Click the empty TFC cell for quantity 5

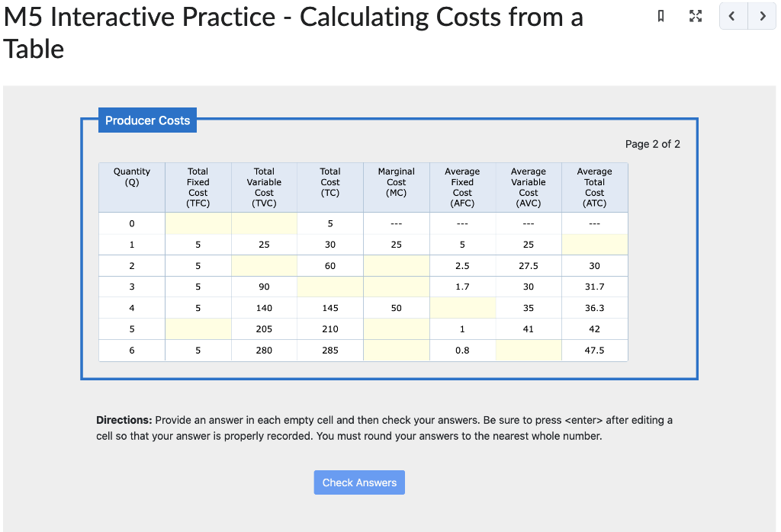coord(198,328)
